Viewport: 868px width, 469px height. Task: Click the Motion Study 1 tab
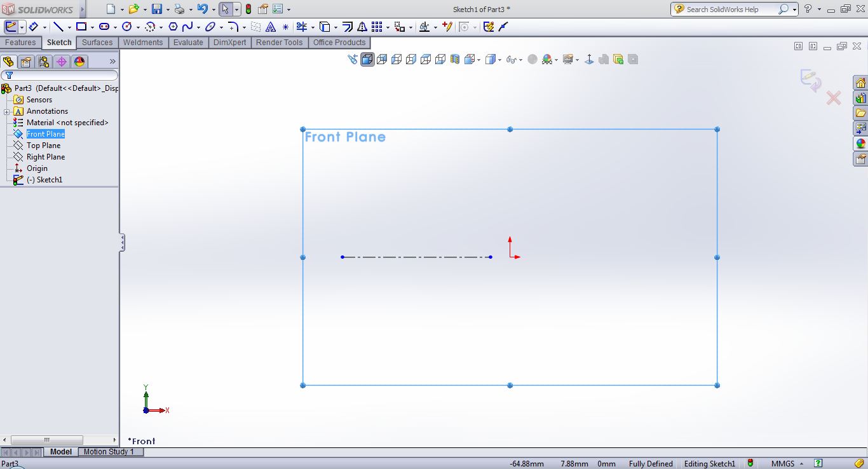[x=109, y=452]
